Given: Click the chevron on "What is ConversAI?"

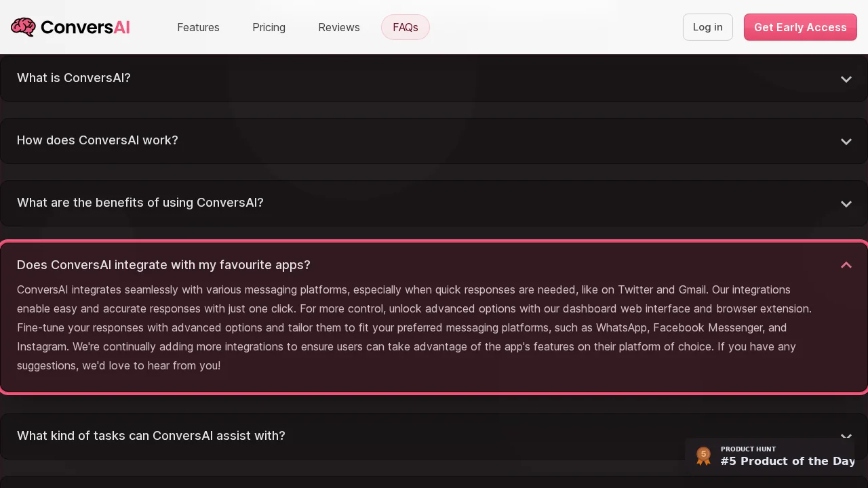Looking at the screenshot, I should (x=846, y=79).
